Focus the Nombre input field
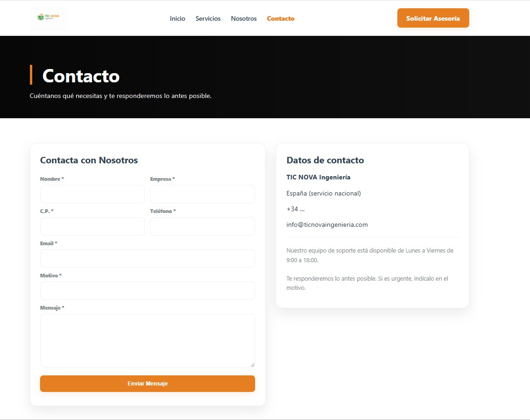 click(92, 194)
